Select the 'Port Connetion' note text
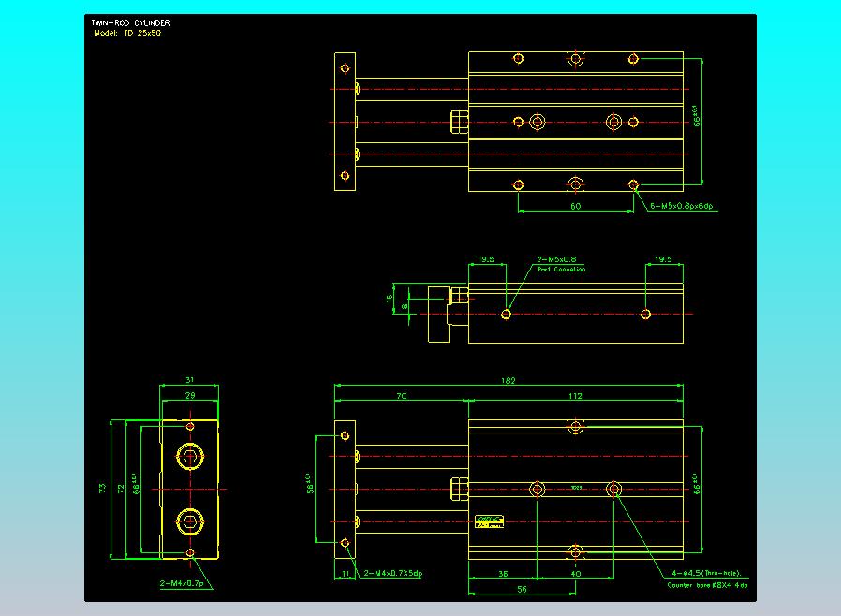This screenshot has height=616, width=841. [561, 269]
